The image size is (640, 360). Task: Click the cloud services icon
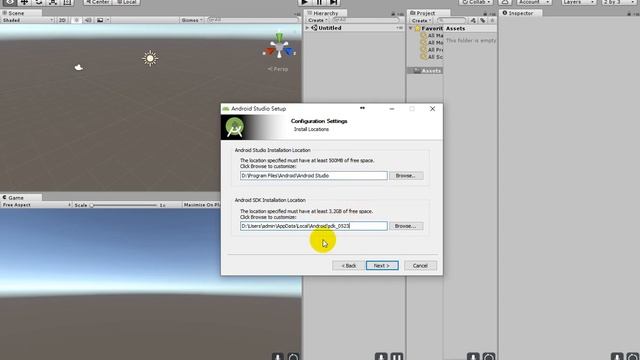tap(505, 2)
